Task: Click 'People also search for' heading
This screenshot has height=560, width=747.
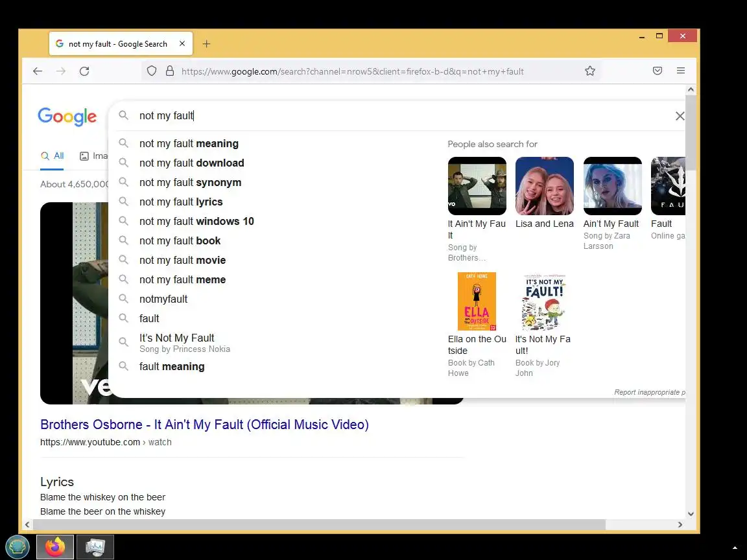Action: coord(492,144)
